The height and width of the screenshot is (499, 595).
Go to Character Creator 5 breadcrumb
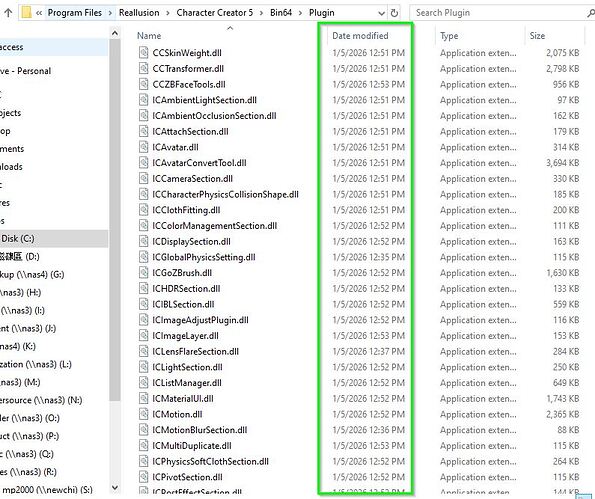(x=214, y=13)
